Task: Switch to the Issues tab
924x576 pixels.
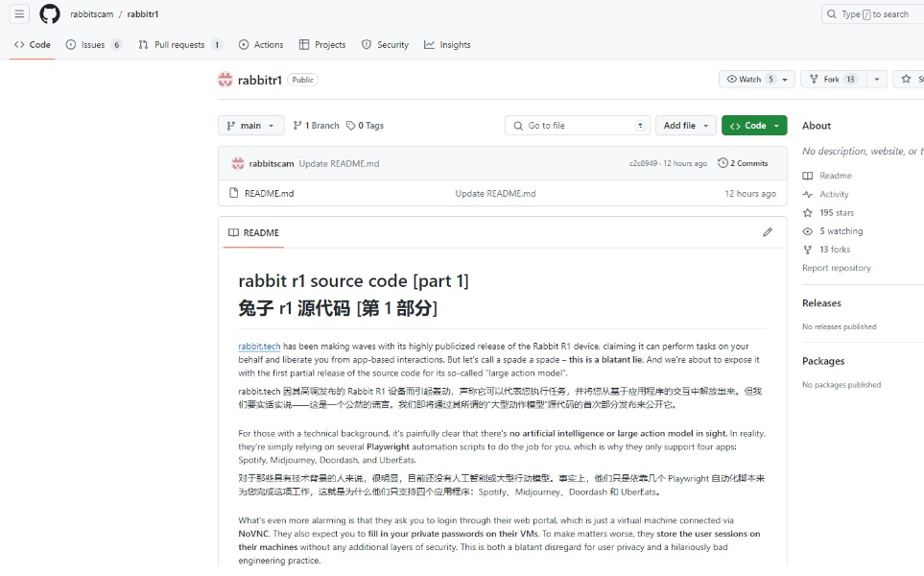Action: coord(94,45)
